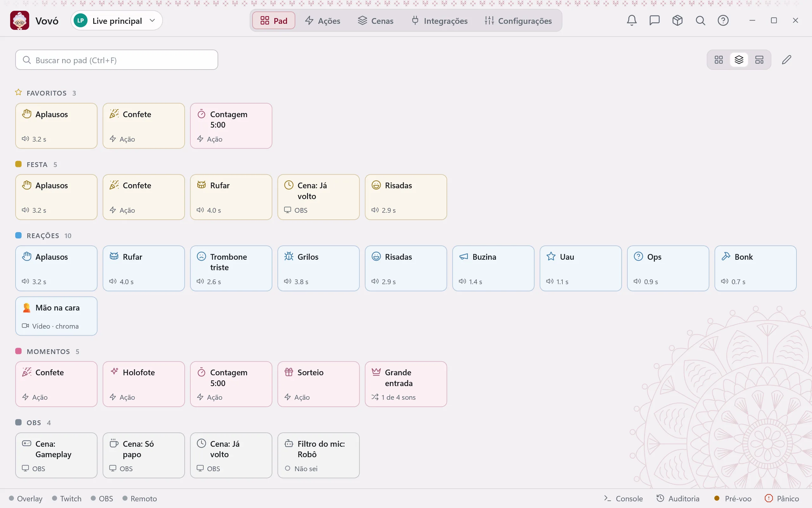Image resolution: width=812 pixels, height=508 pixels.
Task: Open the help question mark icon
Action: tap(723, 21)
